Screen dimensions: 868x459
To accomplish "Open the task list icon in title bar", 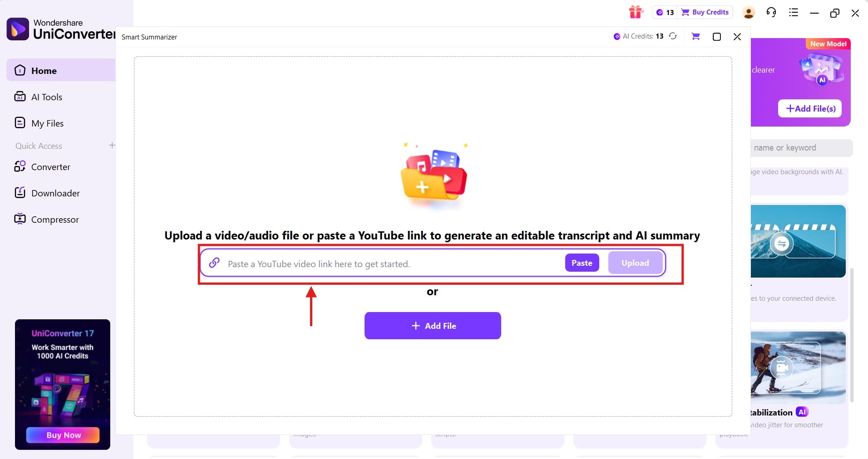I will pos(793,12).
